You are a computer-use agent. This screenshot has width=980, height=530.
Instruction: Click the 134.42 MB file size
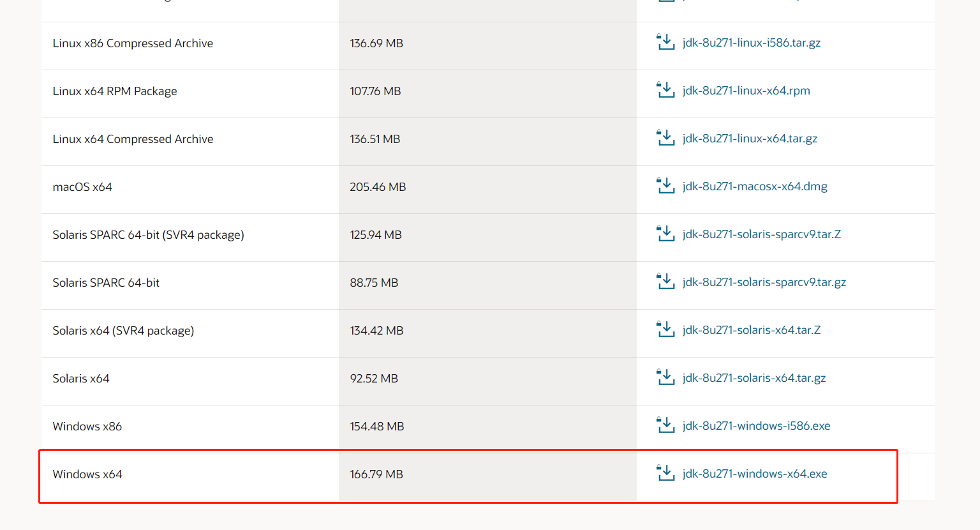376,331
